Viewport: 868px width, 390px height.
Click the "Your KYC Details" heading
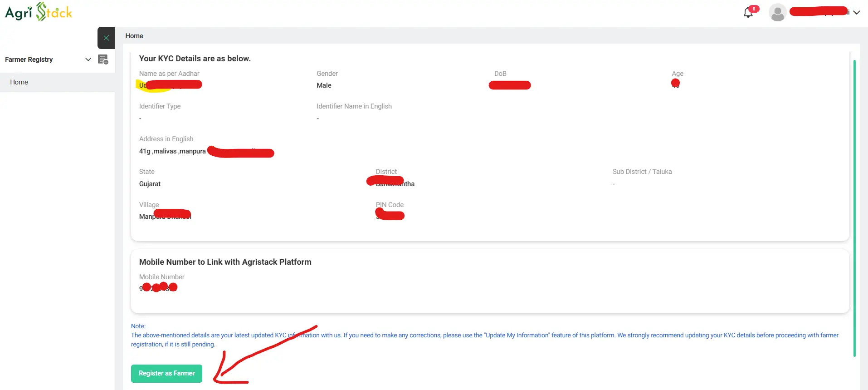tap(195, 59)
